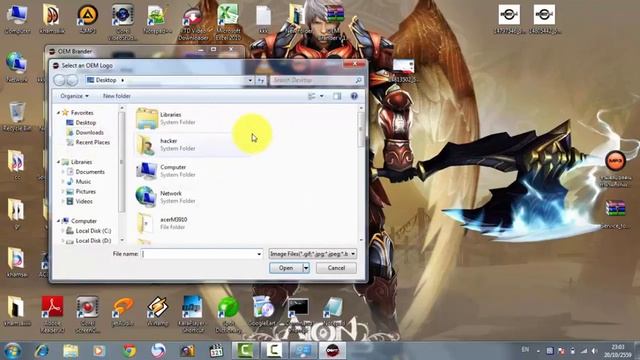
Task: Create a New folder
Action: pyautogui.click(x=117, y=96)
